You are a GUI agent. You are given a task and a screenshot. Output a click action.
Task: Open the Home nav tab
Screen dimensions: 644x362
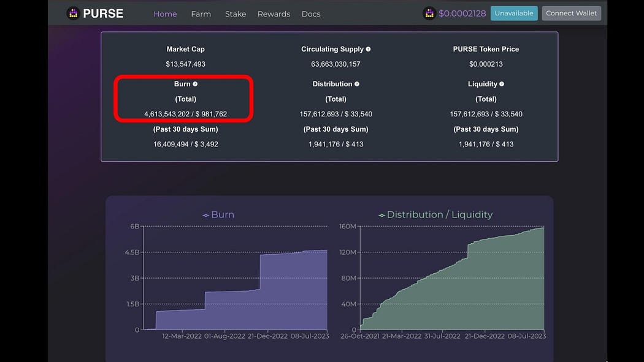165,13
